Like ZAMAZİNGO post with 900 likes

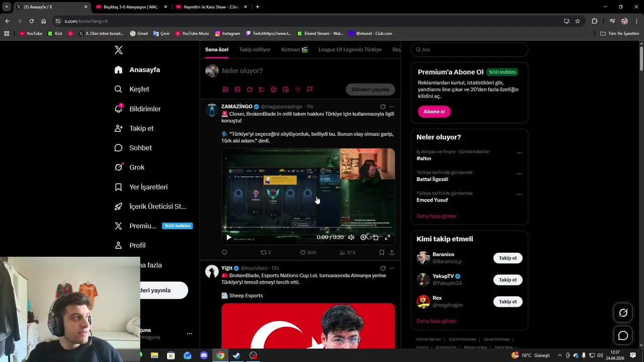pyautogui.click(x=308, y=252)
